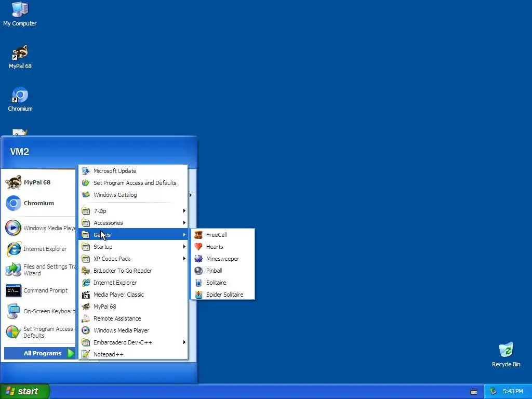Open Remote Assistance entry
This screenshot has width=532, height=399.
[133, 318]
